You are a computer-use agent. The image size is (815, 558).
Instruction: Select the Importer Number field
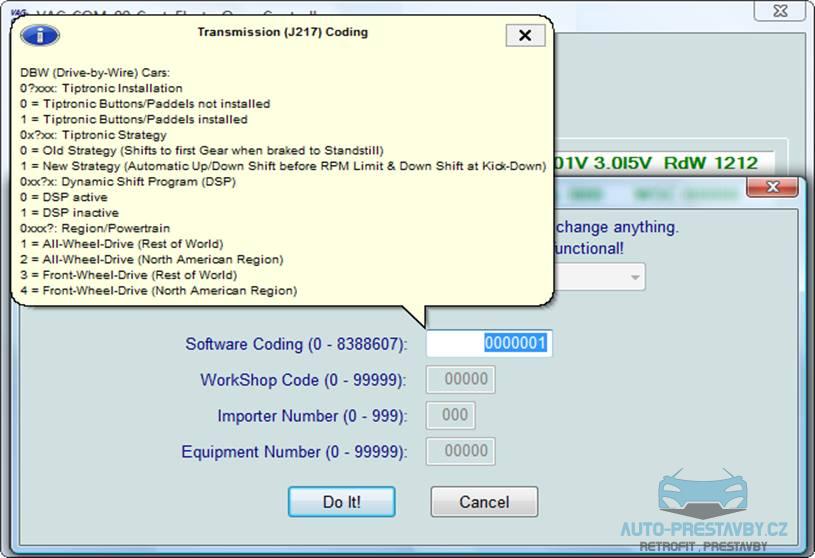pyautogui.click(x=451, y=416)
